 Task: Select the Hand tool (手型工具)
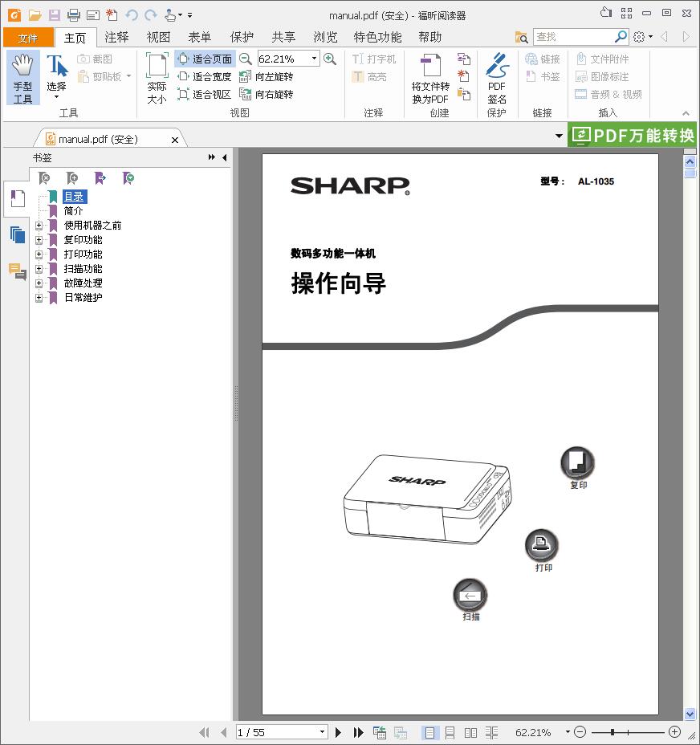click(22, 78)
